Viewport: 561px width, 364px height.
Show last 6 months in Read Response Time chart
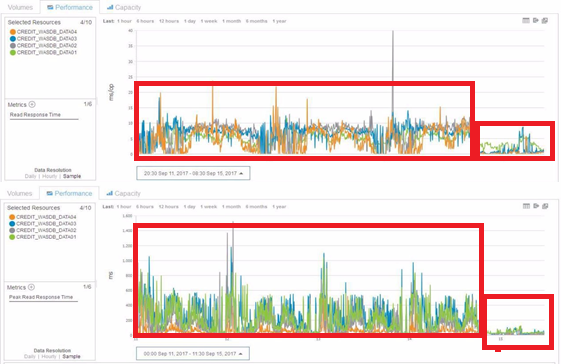257,21
